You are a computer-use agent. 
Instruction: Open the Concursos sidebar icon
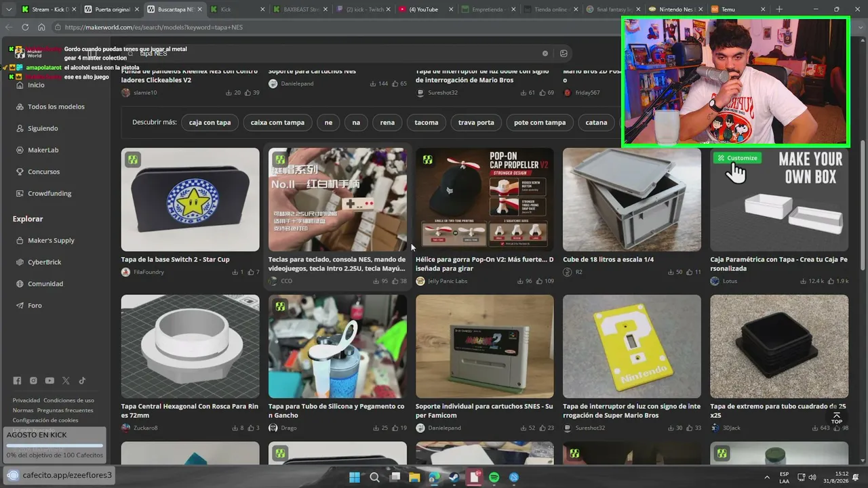point(18,171)
